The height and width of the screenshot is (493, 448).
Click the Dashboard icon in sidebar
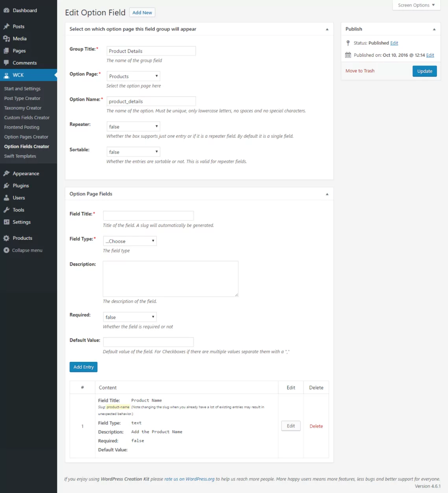6,11
